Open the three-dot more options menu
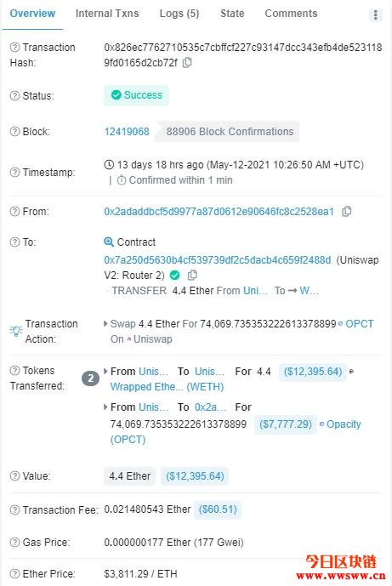 click(x=376, y=15)
